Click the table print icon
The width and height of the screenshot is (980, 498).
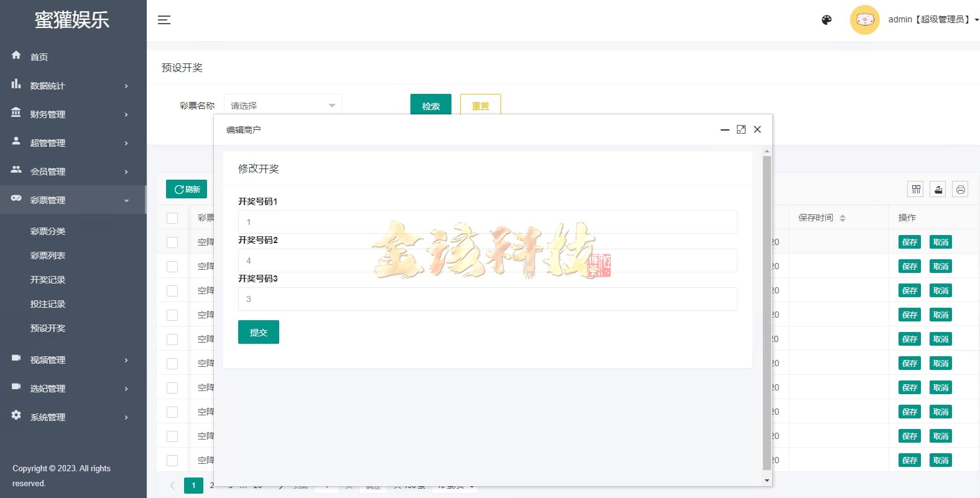click(x=961, y=189)
